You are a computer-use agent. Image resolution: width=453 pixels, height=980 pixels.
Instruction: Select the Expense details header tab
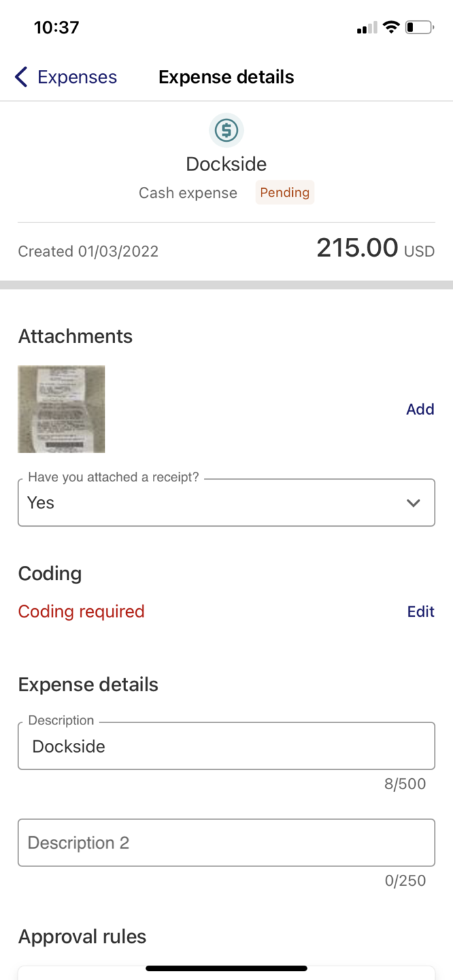(226, 76)
